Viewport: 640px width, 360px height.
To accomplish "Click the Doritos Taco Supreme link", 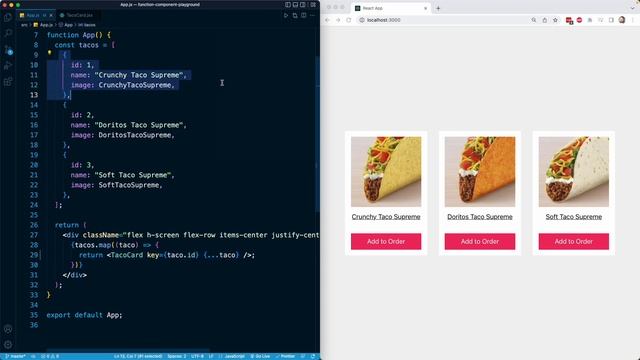I will pyautogui.click(x=480, y=217).
